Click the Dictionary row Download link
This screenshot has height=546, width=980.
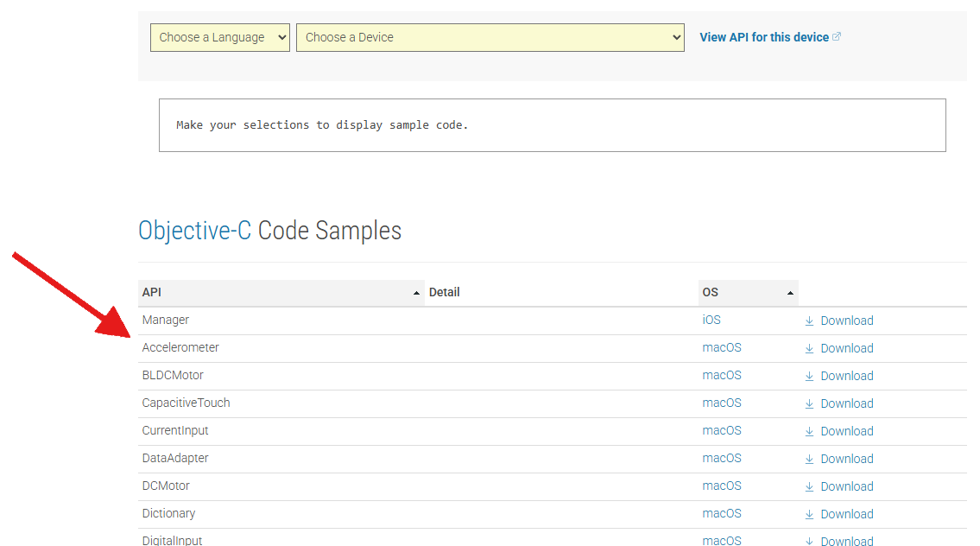(846, 514)
